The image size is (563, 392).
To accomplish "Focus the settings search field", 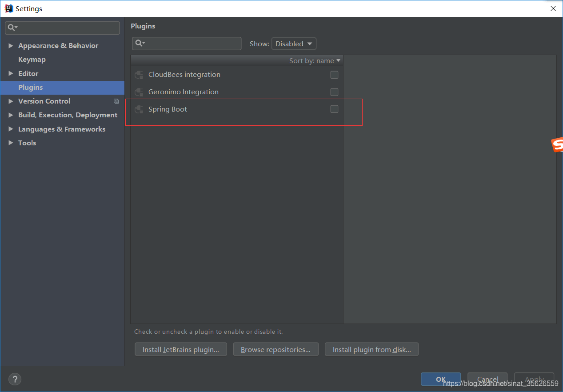I will pos(62,28).
